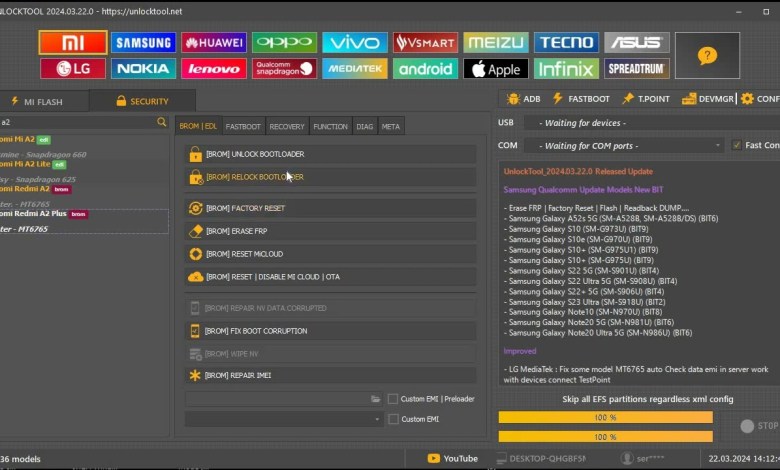Select the Vsmart brand logo
The image size is (780, 470).
(x=425, y=42)
